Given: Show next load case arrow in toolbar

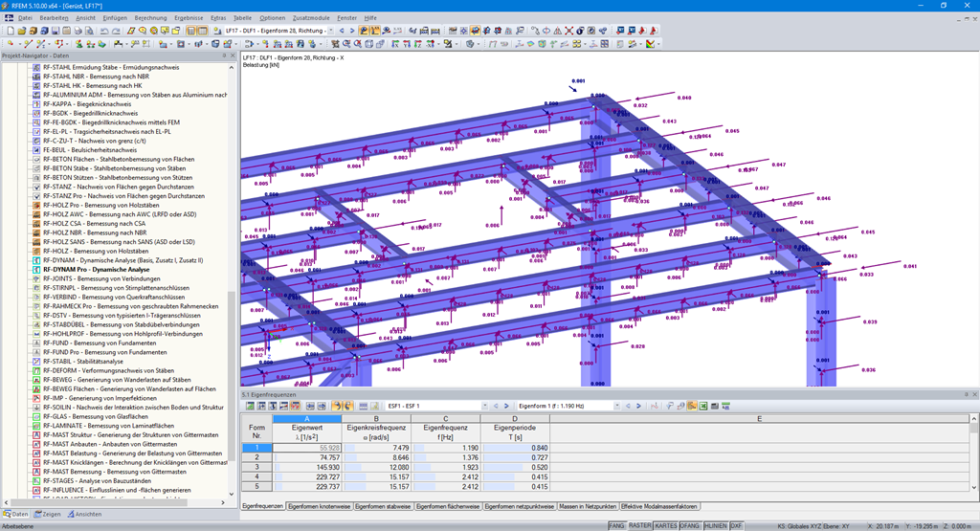Looking at the screenshot, I should (x=352, y=30).
